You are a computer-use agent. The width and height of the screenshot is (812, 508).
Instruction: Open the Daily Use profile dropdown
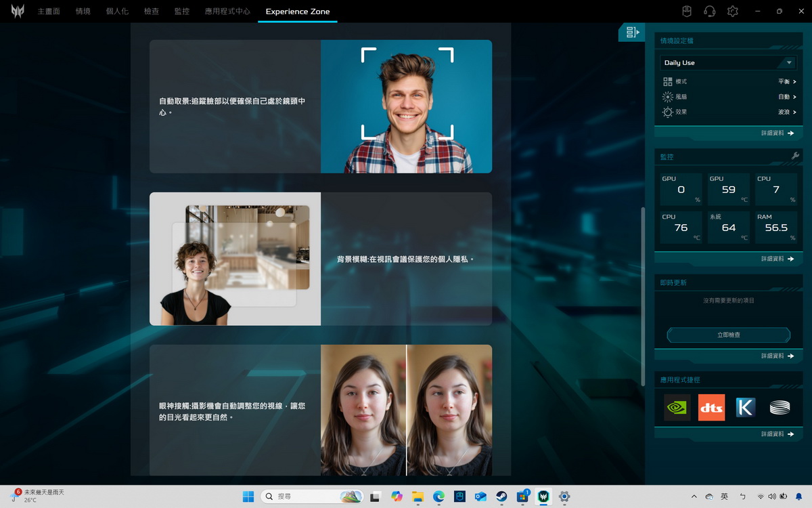pyautogui.click(x=728, y=62)
